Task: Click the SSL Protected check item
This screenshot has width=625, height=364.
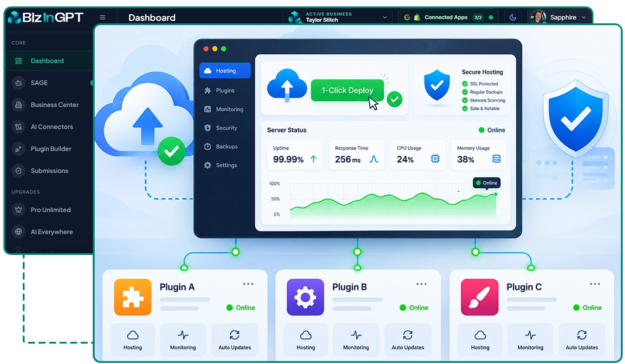Action: point(480,83)
